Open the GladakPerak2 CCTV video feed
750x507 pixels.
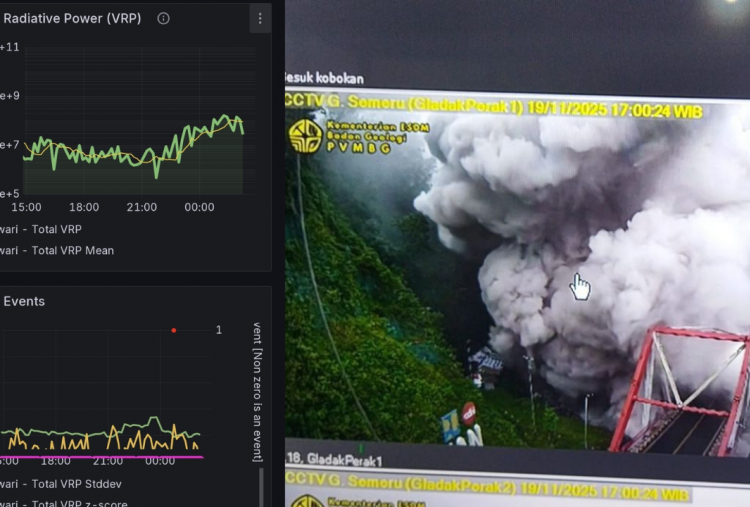click(518, 488)
